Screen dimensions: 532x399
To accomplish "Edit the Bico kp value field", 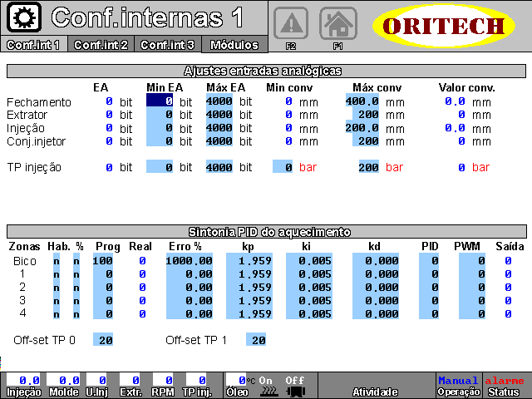I will point(250,261).
